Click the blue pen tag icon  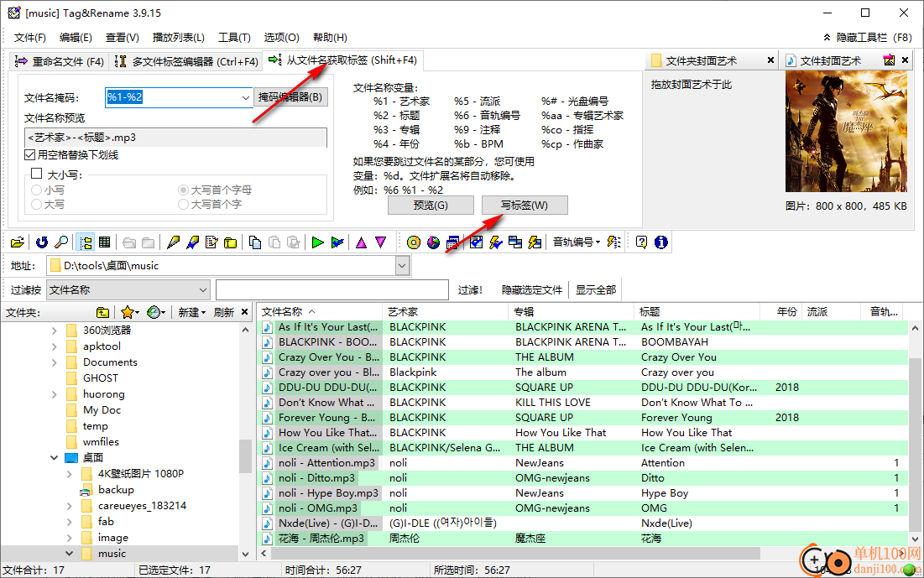pos(192,242)
